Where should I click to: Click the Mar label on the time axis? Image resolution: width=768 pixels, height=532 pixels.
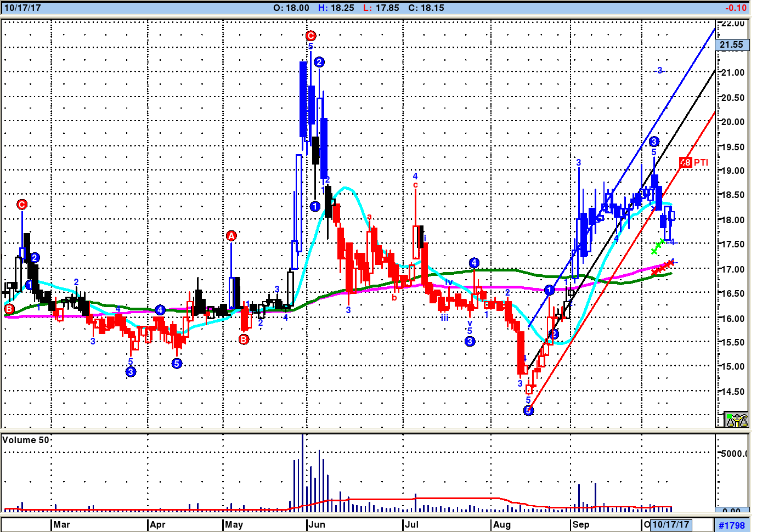(61, 525)
